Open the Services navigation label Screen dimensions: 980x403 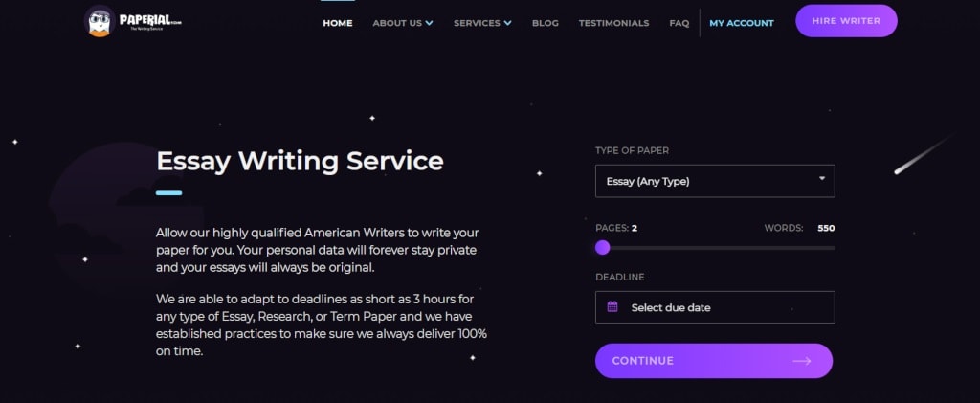coord(476,23)
